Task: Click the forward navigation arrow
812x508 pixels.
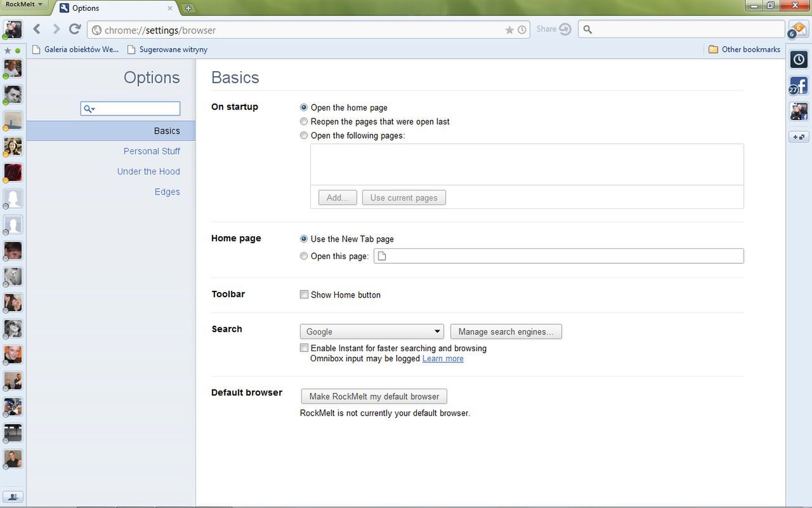Action: click(56, 29)
